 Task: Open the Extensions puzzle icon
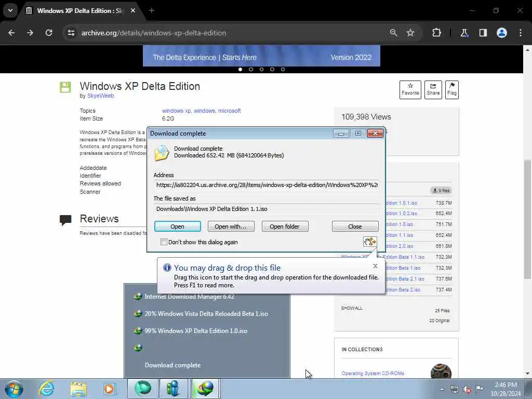[436, 33]
